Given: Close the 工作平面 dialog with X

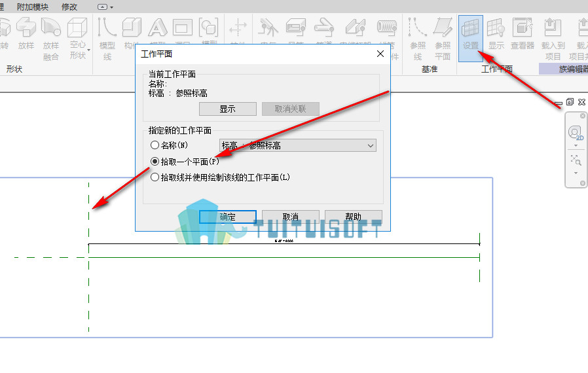Looking at the screenshot, I should pyautogui.click(x=380, y=54).
